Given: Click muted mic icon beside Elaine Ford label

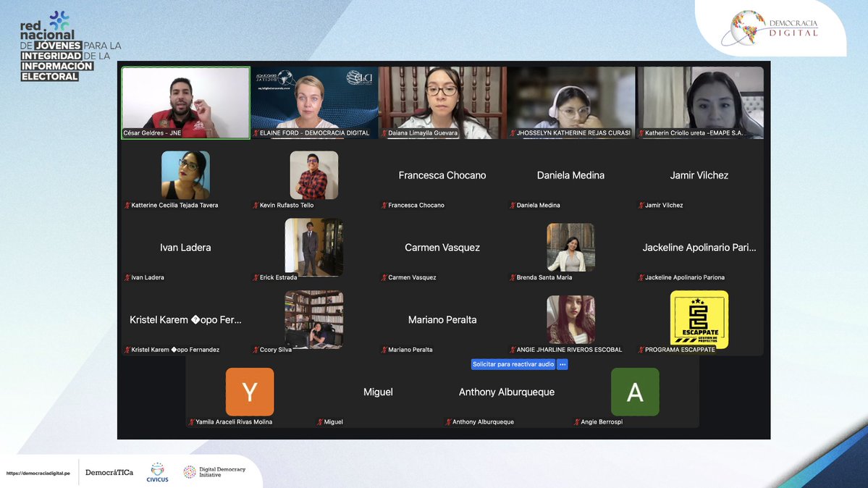Looking at the screenshot, I should (x=256, y=133).
